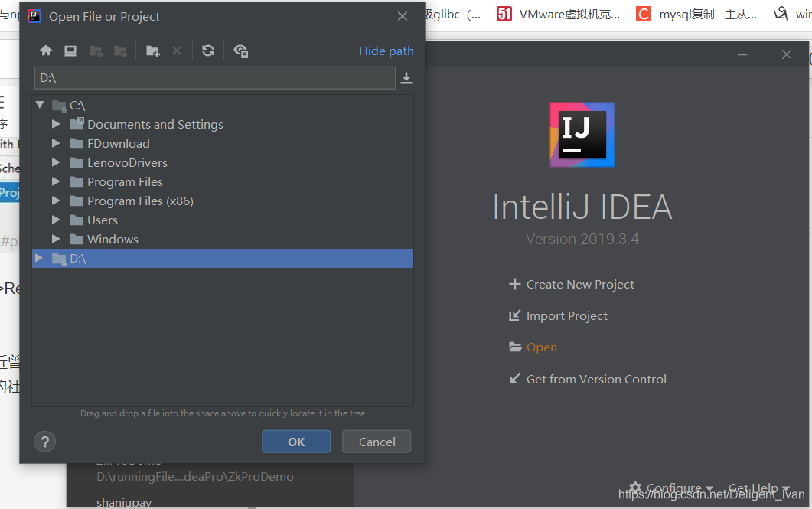The image size is (812, 509).
Task: Expand the Windows folder
Action: click(x=56, y=240)
